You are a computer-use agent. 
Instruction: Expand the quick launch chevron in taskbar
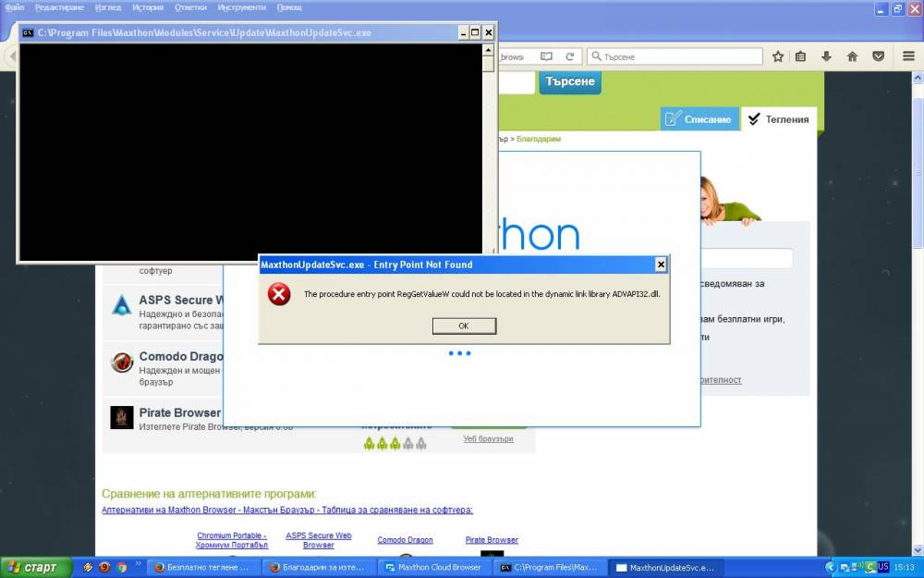[x=139, y=564]
